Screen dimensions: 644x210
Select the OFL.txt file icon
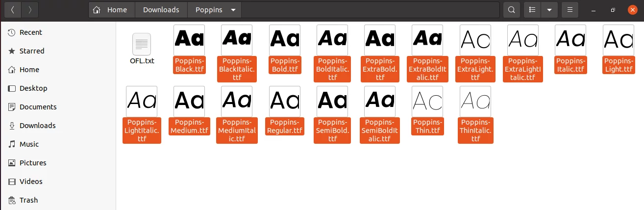pyautogui.click(x=142, y=44)
